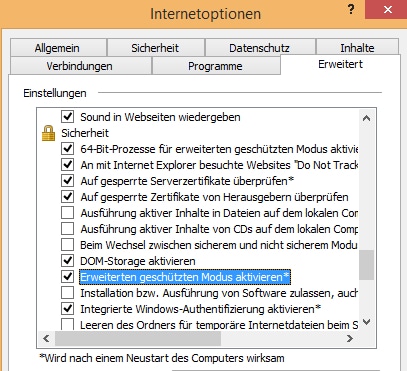Screen dimensions: 407x371
Task: Enable Leeren des Ordners für temporäre Internetdateien
Action: pyautogui.click(x=68, y=324)
